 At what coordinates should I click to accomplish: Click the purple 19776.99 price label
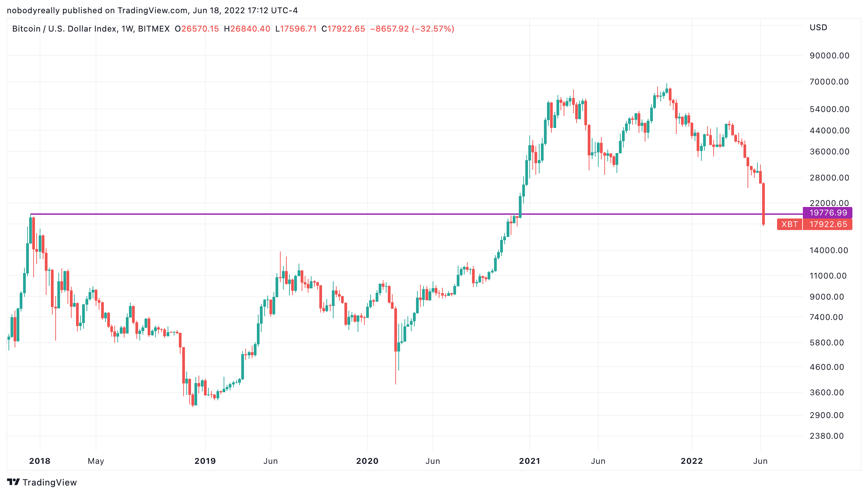pyautogui.click(x=827, y=213)
